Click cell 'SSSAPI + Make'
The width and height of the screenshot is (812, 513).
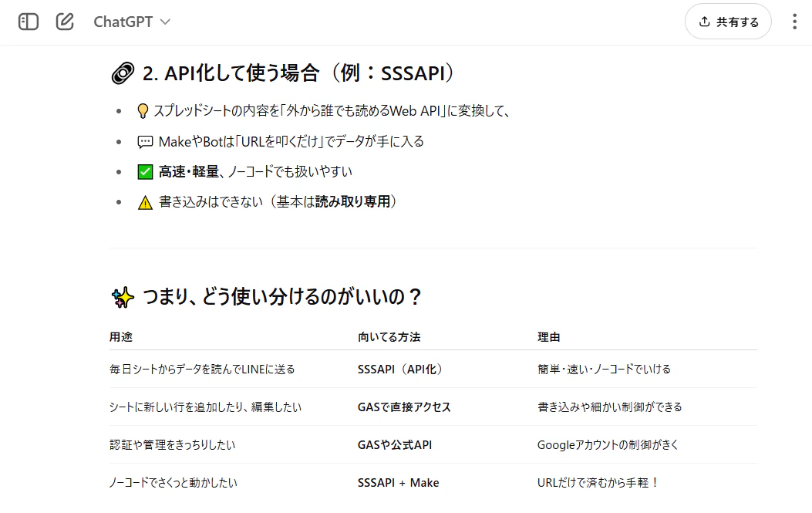click(398, 482)
